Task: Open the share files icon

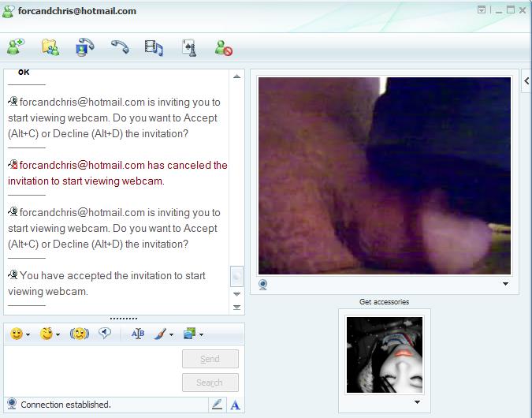Action: pos(50,47)
